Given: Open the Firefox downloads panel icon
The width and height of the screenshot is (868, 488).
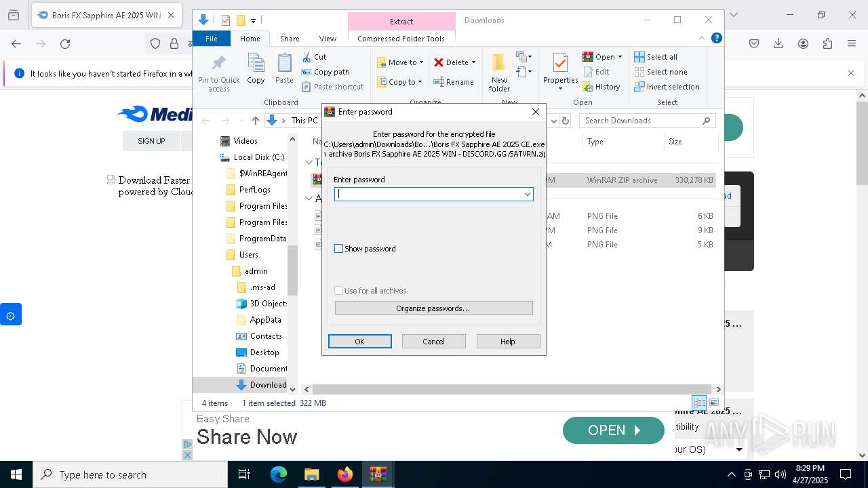Looking at the screenshot, I should point(778,44).
